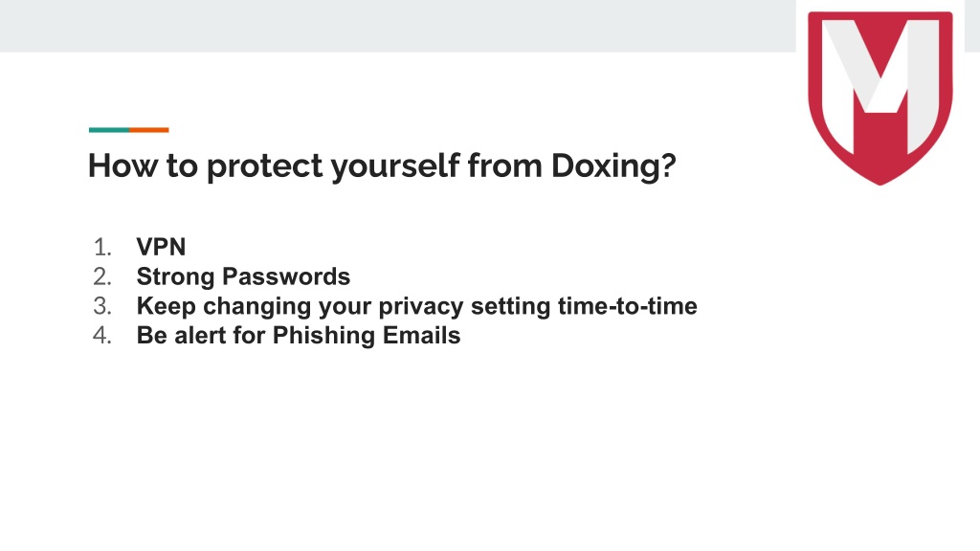Click list number '4.' in the list
This screenshot has width=980, height=551.
(x=102, y=336)
